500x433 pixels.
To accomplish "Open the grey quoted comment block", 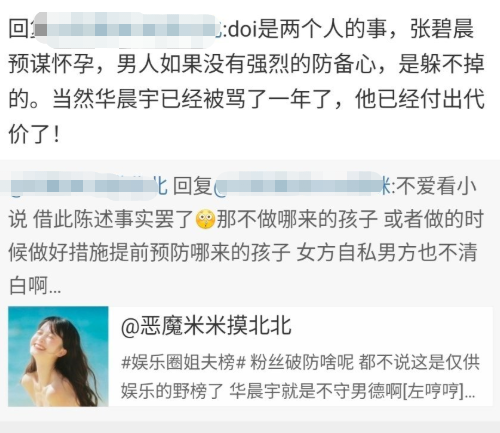I will (250, 290).
